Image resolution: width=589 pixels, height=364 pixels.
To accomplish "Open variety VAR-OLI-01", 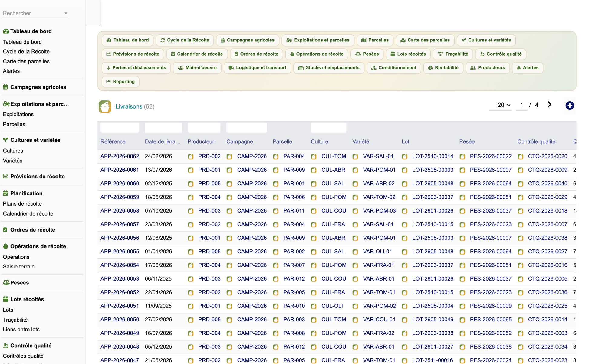I will pos(377,252).
